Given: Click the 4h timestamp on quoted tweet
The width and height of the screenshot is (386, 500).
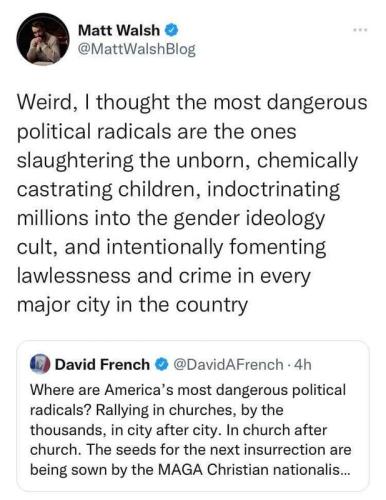Looking at the screenshot, I should point(303,365).
